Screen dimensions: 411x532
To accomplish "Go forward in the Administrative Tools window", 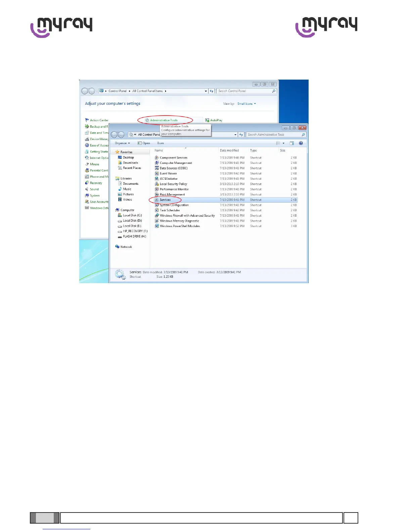I will pos(121,135).
